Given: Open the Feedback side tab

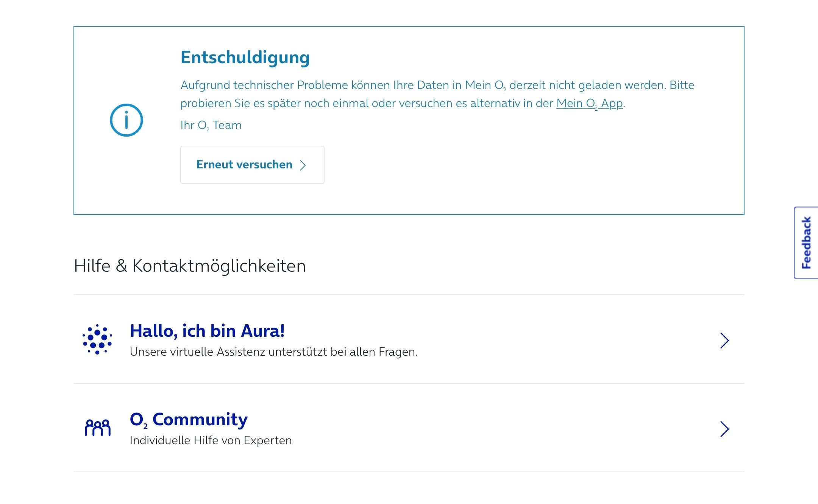Looking at the screenshot, I should pyautogui.click(x=807, y=243).
